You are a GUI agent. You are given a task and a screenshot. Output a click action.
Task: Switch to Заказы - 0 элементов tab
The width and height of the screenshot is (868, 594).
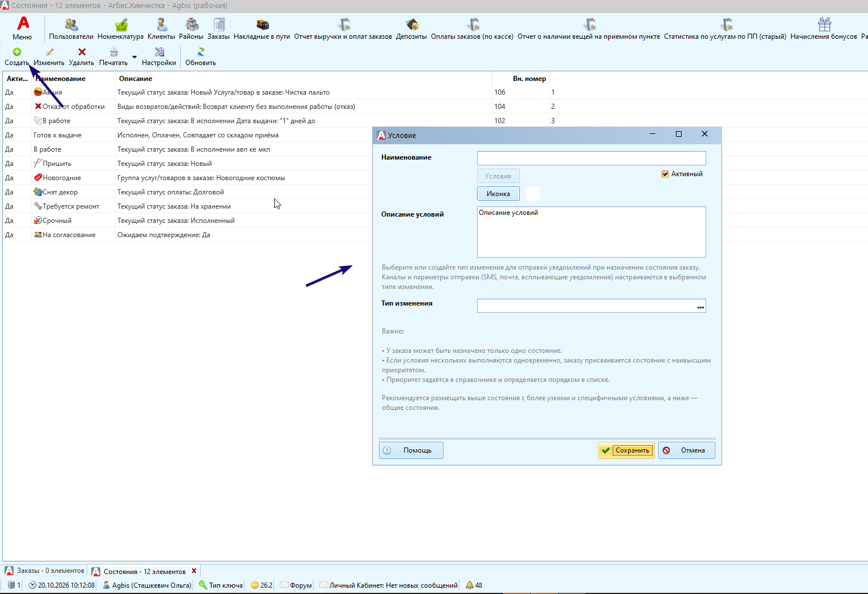pyautogui.click(x=44, y=571)
